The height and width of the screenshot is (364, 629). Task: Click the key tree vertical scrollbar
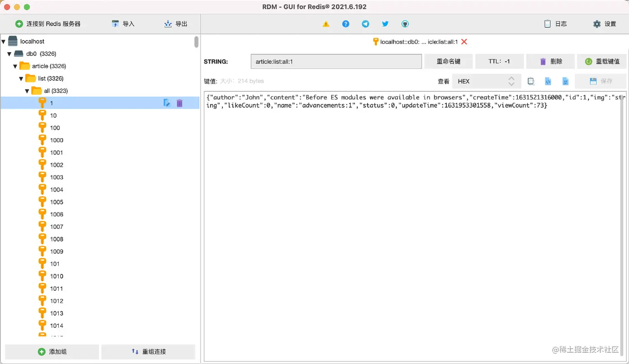point(196,42)
